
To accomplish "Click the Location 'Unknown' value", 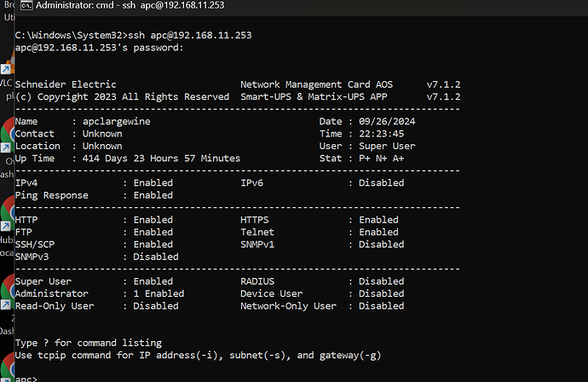I will pos(102,146).
